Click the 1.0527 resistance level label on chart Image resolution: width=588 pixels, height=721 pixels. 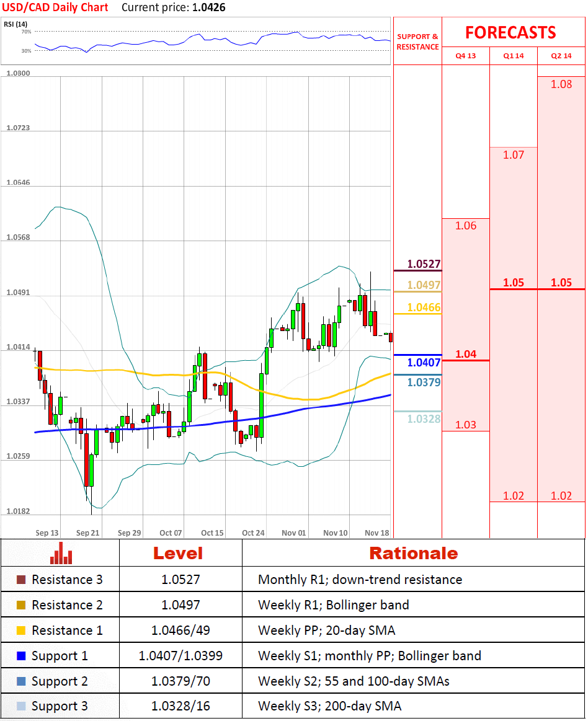pyautogui.click(x=424, y=264)
